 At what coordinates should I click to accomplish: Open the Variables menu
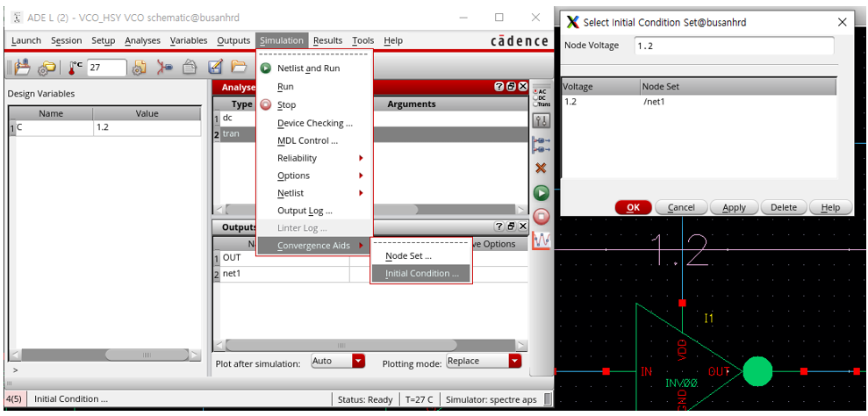click(x=189, y=40)
